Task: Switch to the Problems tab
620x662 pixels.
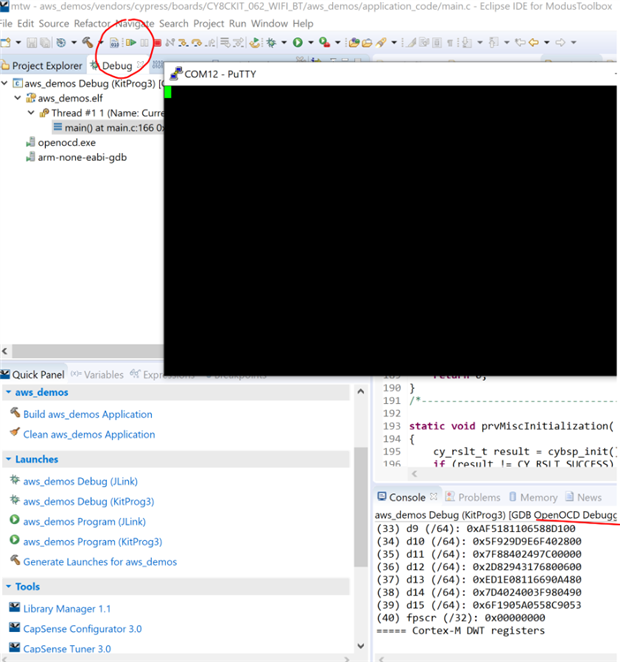Action: [478, 497]
